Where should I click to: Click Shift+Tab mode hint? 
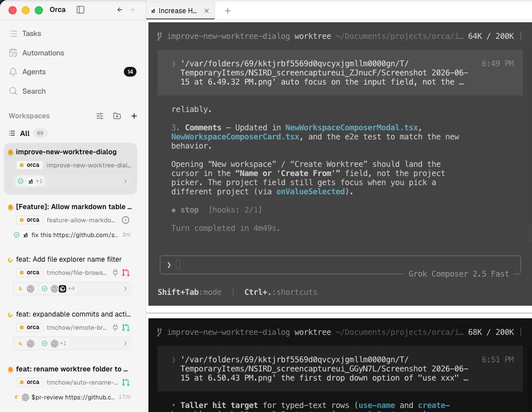tap(190, 292)
